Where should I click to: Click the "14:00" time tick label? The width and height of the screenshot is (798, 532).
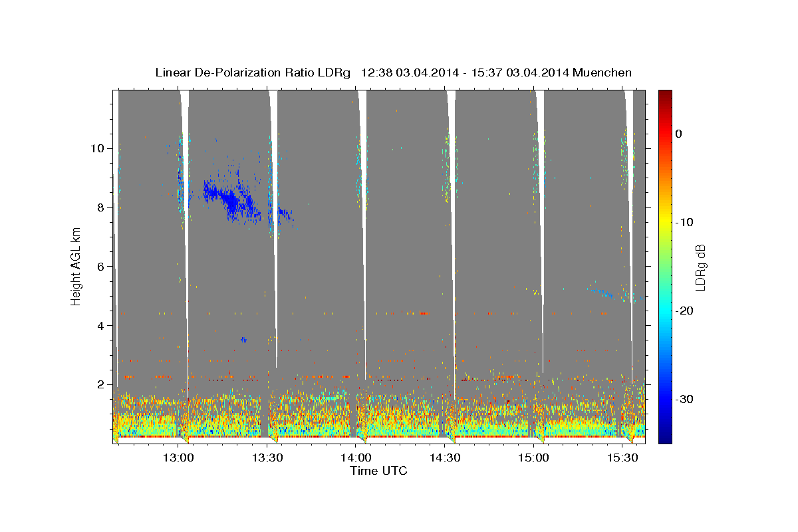click(x=356, y=457)
